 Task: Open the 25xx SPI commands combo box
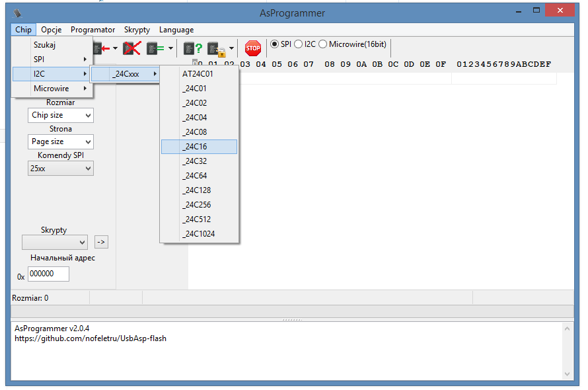tap(60, 169)
